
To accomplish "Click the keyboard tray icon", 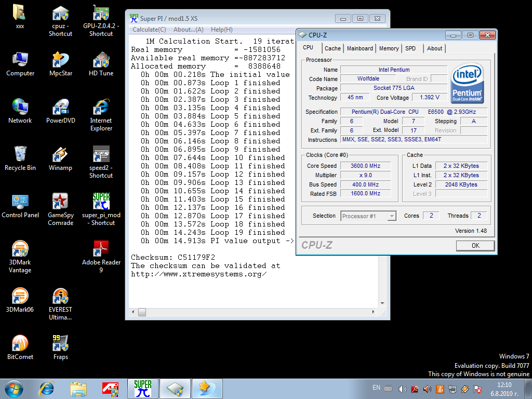I will pos(388,388).
